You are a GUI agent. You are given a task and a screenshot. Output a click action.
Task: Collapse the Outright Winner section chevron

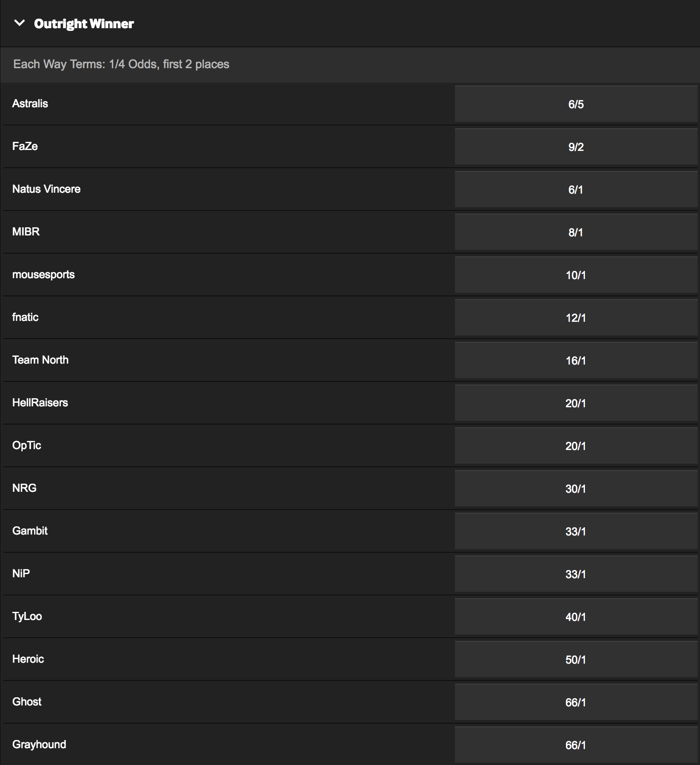pos(20,23)
